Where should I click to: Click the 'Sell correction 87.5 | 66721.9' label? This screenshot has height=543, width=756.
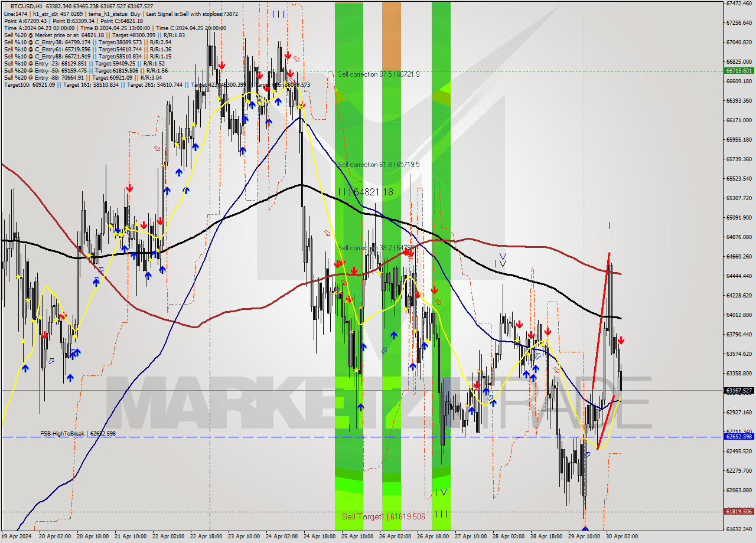coord(379,74)
